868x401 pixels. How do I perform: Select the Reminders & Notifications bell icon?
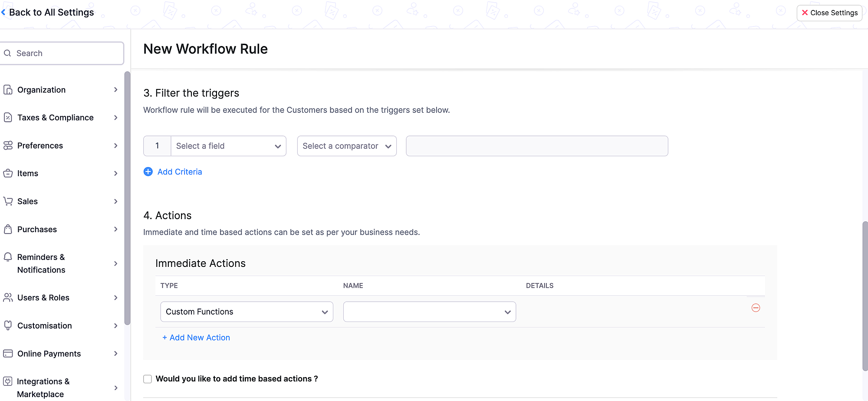pyautogui.click(x=8, y=257)
